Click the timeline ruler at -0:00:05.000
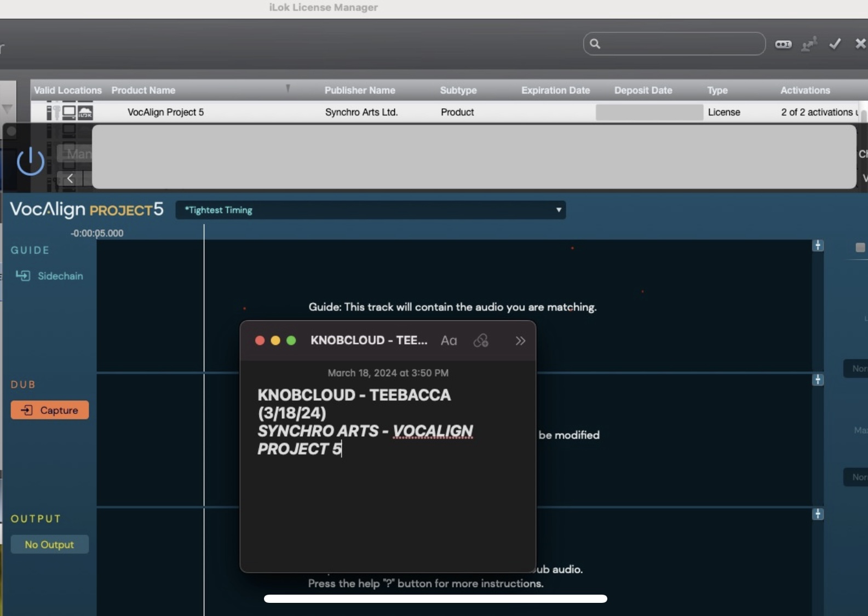This screenshot has height=616, width=868. tap(97, 233)
